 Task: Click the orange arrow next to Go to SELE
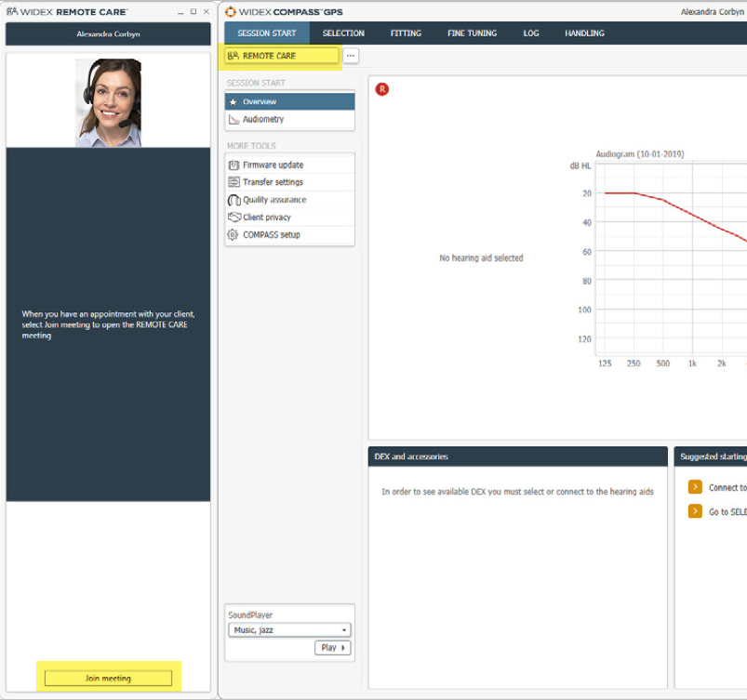click(695, 511)
